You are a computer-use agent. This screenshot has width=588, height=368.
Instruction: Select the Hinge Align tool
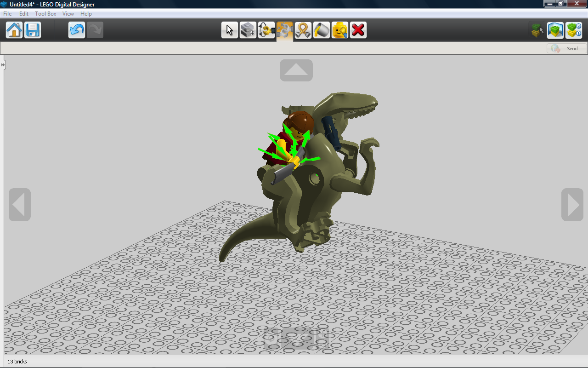285,30
